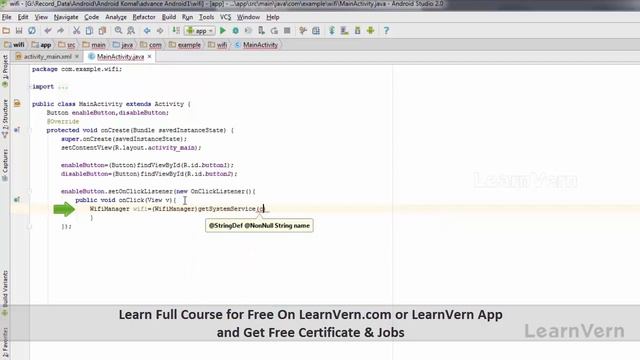Click the main breadcrumb

[94, 45]
